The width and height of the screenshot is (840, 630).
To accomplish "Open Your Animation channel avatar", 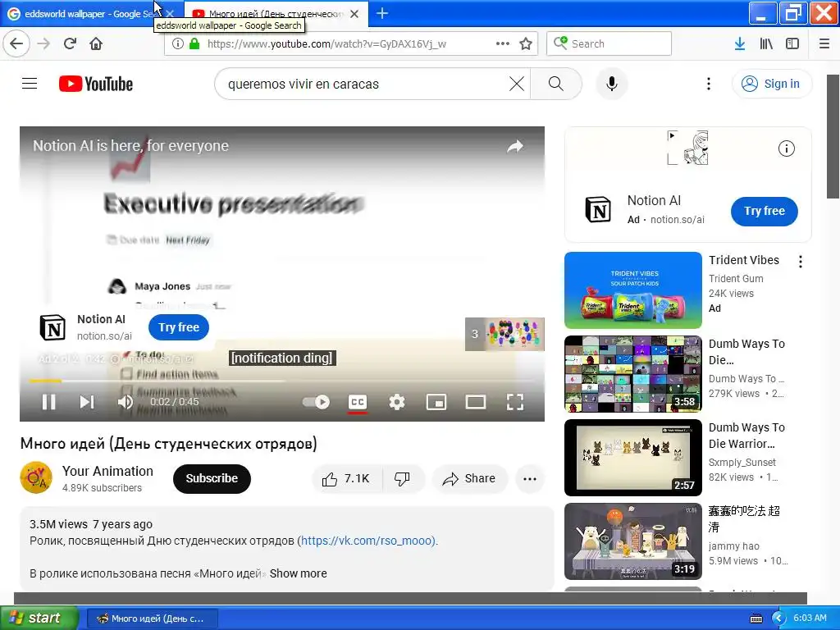I will [36, 478].
